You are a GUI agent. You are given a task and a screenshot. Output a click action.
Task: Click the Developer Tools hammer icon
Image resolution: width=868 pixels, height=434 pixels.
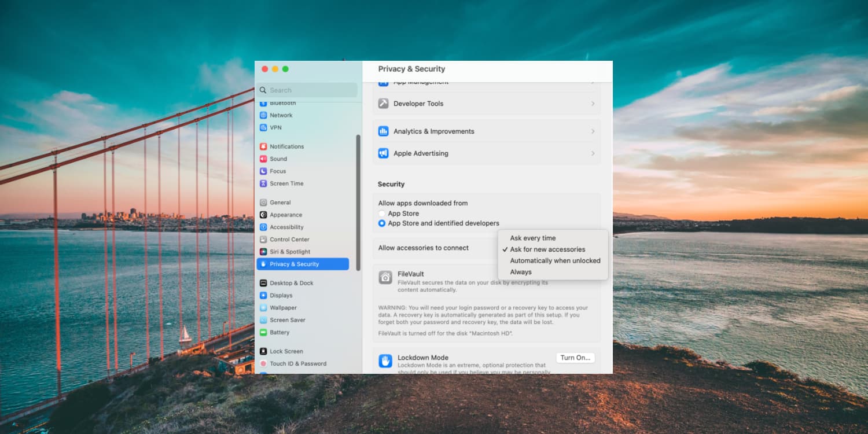[x=383, y=104]
